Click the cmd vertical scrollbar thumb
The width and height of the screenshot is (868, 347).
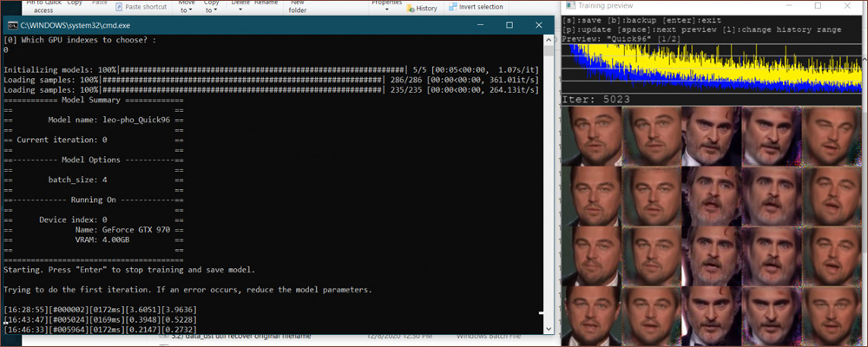coord(549,51)
